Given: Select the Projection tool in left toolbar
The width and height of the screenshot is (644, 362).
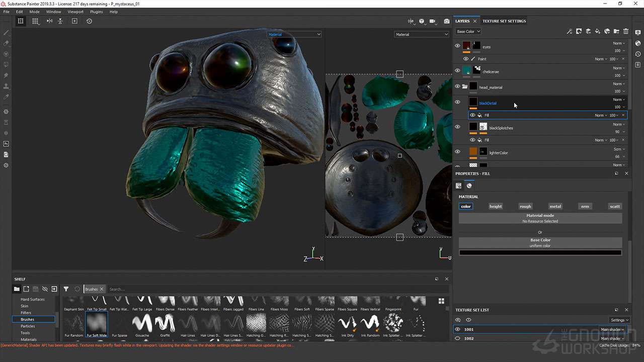Looking at the screenshot, I should tap(6, 54).
